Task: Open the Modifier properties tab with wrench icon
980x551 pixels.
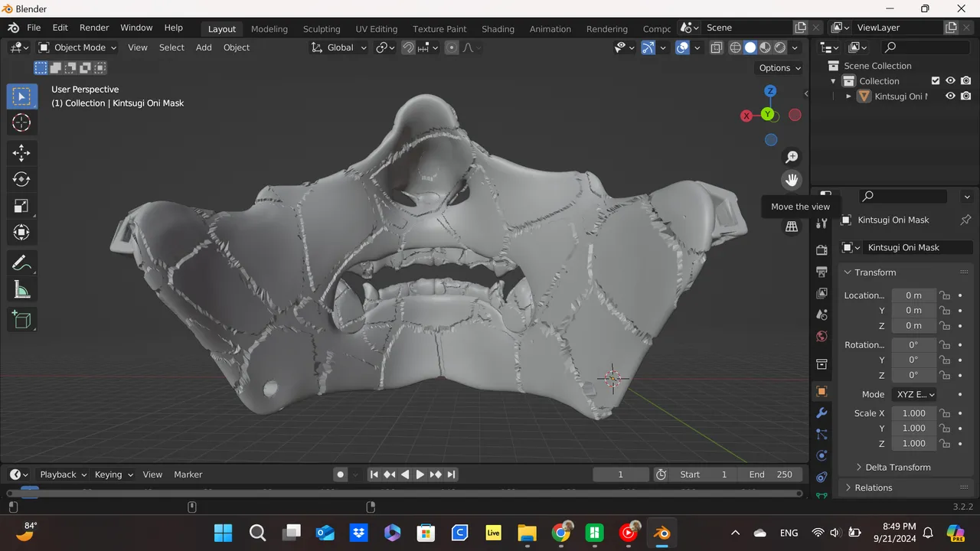Action: [x=821, y=413]
